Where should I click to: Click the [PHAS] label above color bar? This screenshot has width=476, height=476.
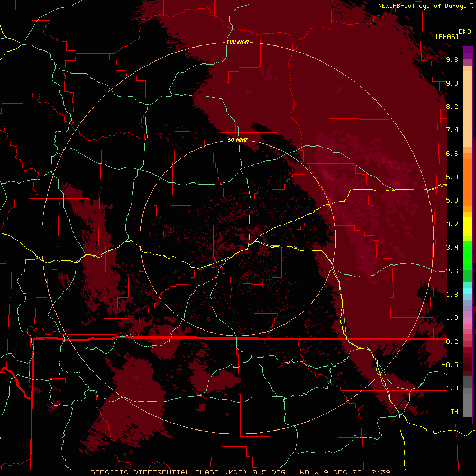coord(447,37)
